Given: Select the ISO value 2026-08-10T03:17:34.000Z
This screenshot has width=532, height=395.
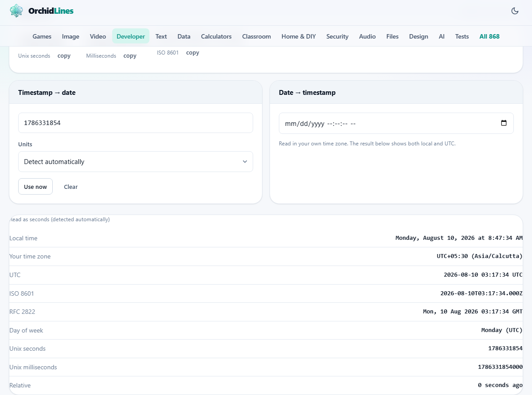Looking at the screenshot, I should coord(481,293).
